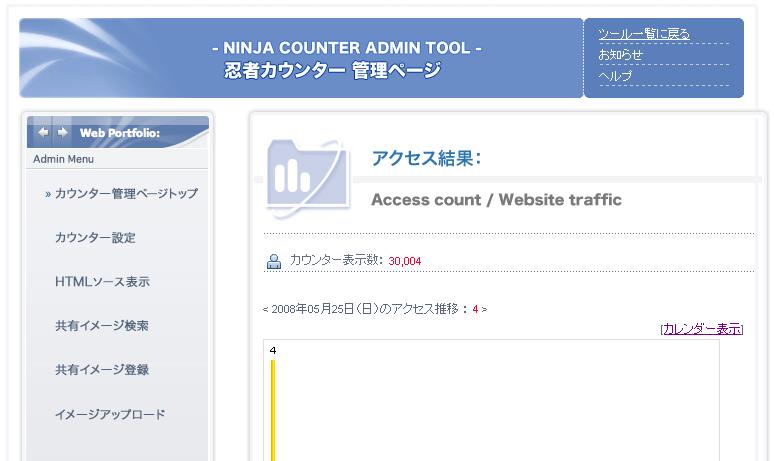Show カレンダー表示 calendar view
This screenshot has height=461, width=774.
click(702, 329)
